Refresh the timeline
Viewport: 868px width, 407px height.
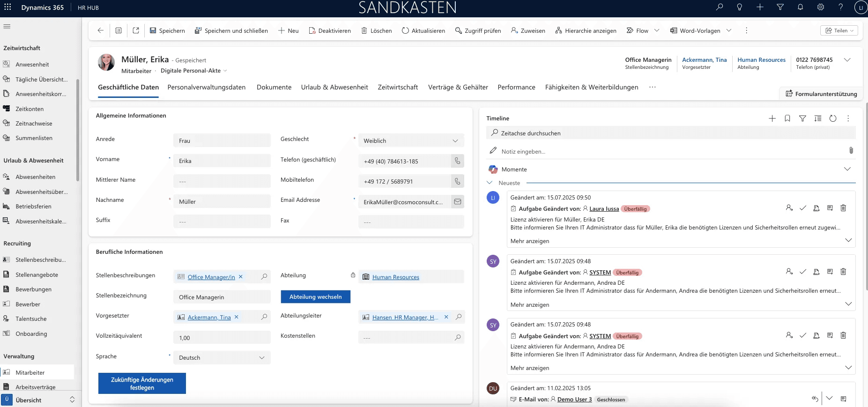click(833, 118)
